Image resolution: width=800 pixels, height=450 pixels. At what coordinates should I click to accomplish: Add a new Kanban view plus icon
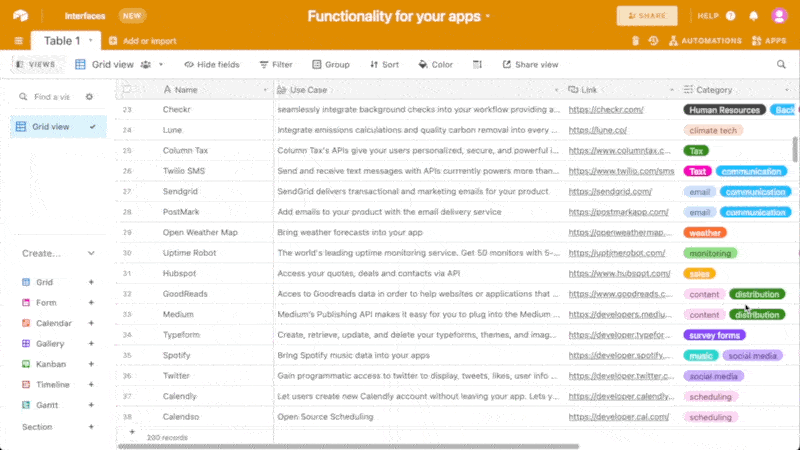point(91,364)
